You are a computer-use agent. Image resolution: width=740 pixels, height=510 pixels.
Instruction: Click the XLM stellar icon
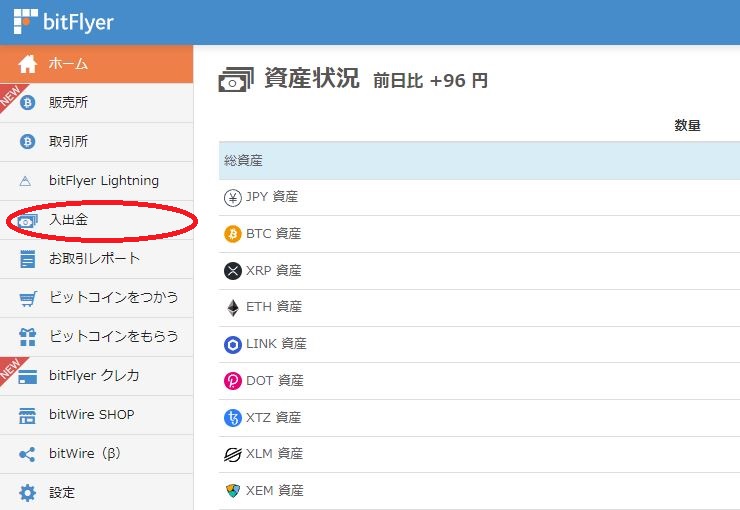tap(233, 455)
